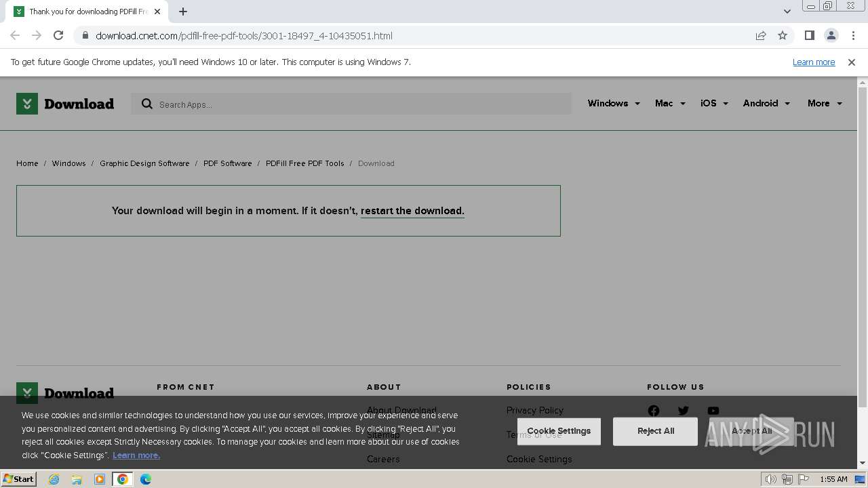
Task: Open the Facebook icon under Follow Us
Action: pyautogui.click(x=654, y=411)
